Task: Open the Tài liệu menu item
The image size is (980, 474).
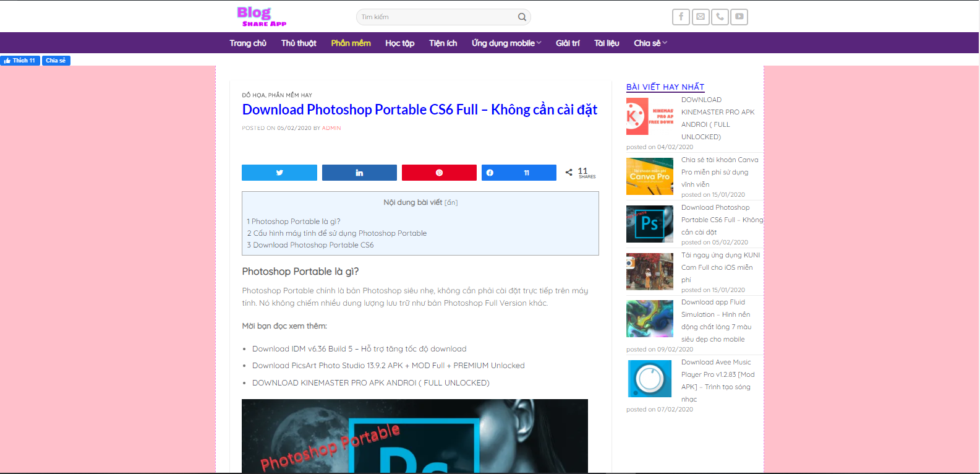Action: (607, 43)
